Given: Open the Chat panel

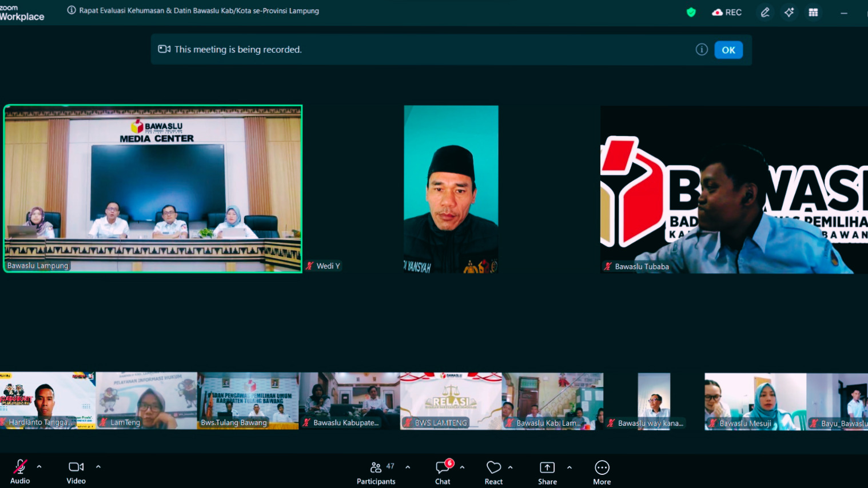Looking at the screenshot, I should point(443,473).
